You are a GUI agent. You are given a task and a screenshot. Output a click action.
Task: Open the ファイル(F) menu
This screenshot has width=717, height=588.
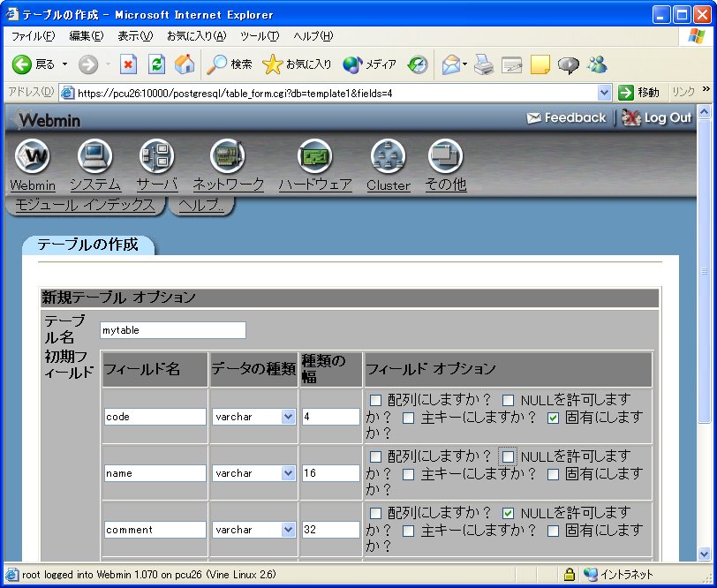(x=33, y=35)
